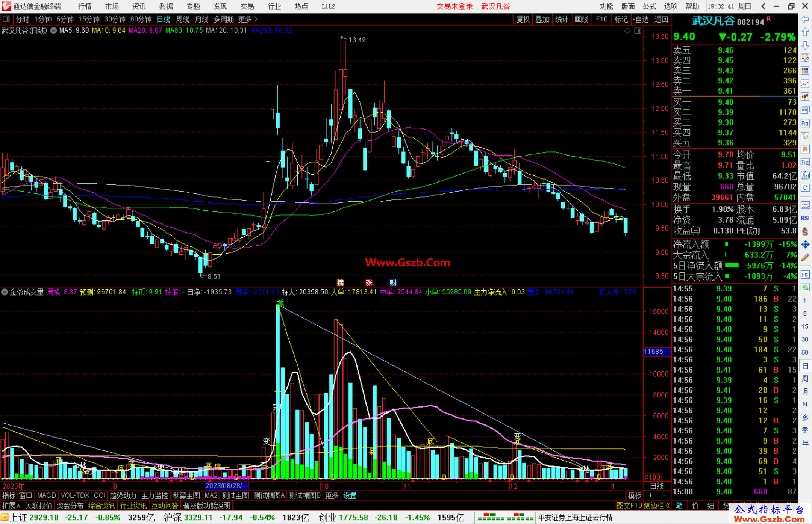
Task: Open the orange document sidebar icon
Action: click(805, 149)
